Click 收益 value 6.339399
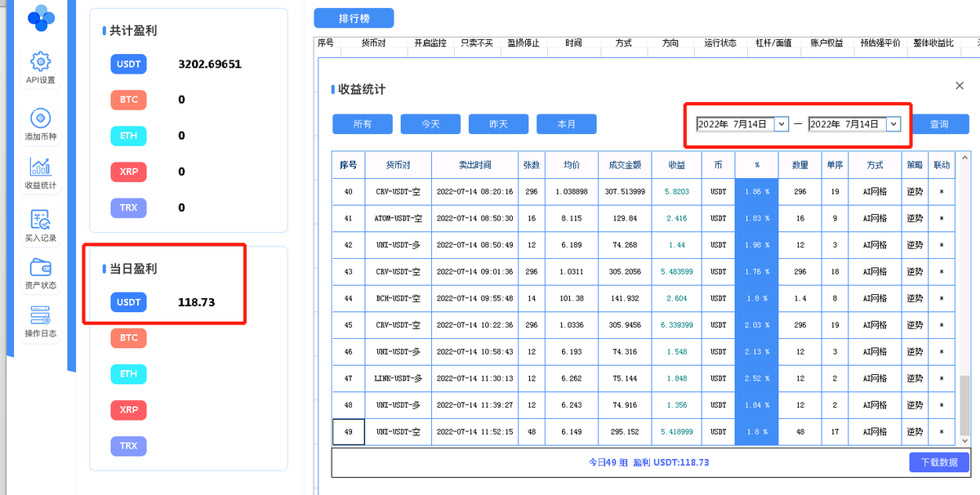The image size is (980, 495). 677,325
